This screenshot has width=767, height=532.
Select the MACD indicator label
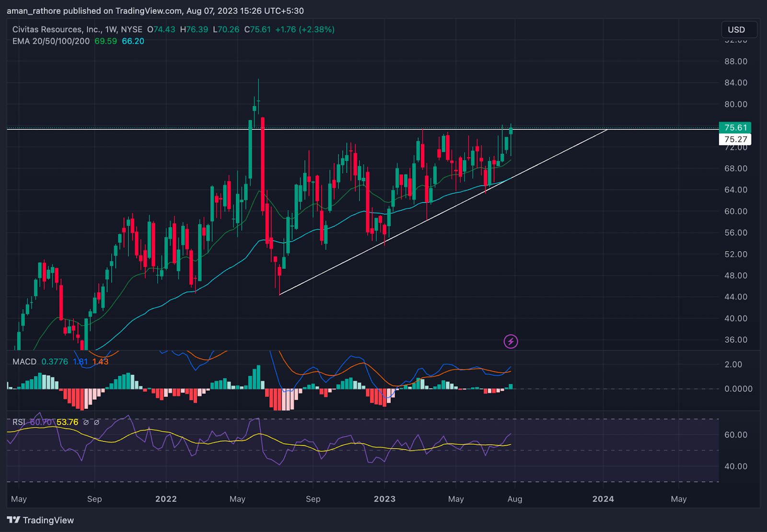pos(24,361)
